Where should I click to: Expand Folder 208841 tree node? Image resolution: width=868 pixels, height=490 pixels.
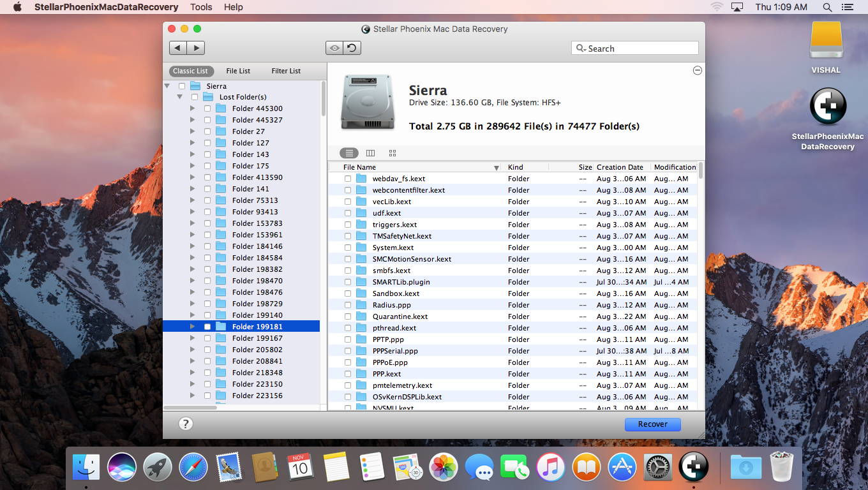193,361
